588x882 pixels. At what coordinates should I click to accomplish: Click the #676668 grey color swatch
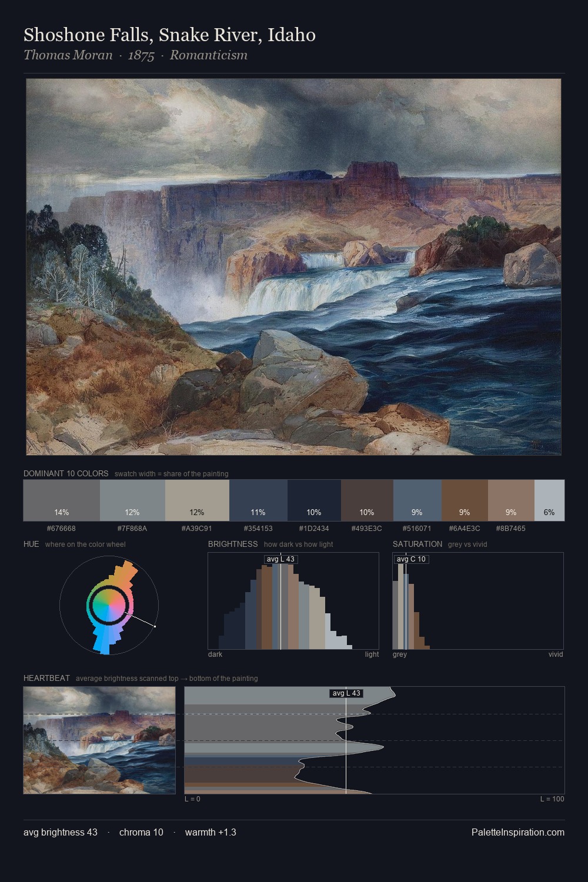click(x=62, y=500)
